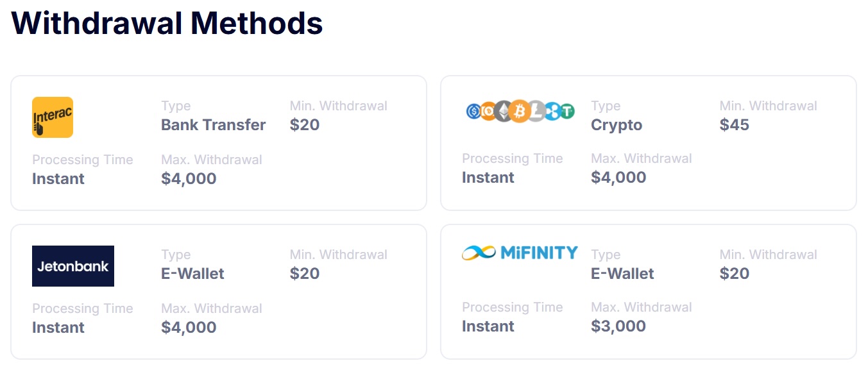This screenshot has width=868, height=386.
Task: Select Interac's Instant processing time text
Action: click(x=58, y=178)
